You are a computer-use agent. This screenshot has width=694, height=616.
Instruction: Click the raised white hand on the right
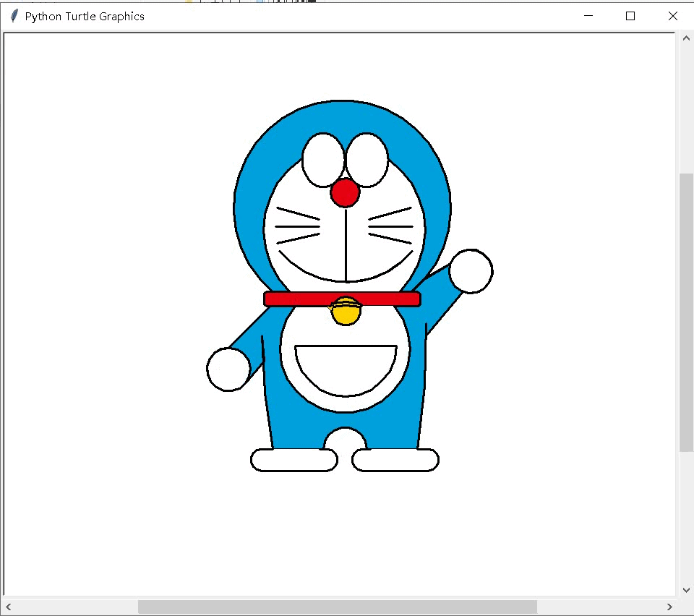(471, 271)
